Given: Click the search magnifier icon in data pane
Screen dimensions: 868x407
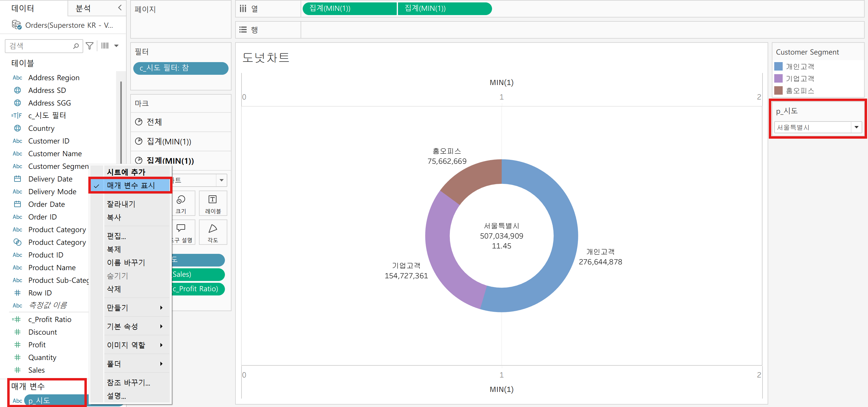Looking at the screenshot, I should coord(76,46).
